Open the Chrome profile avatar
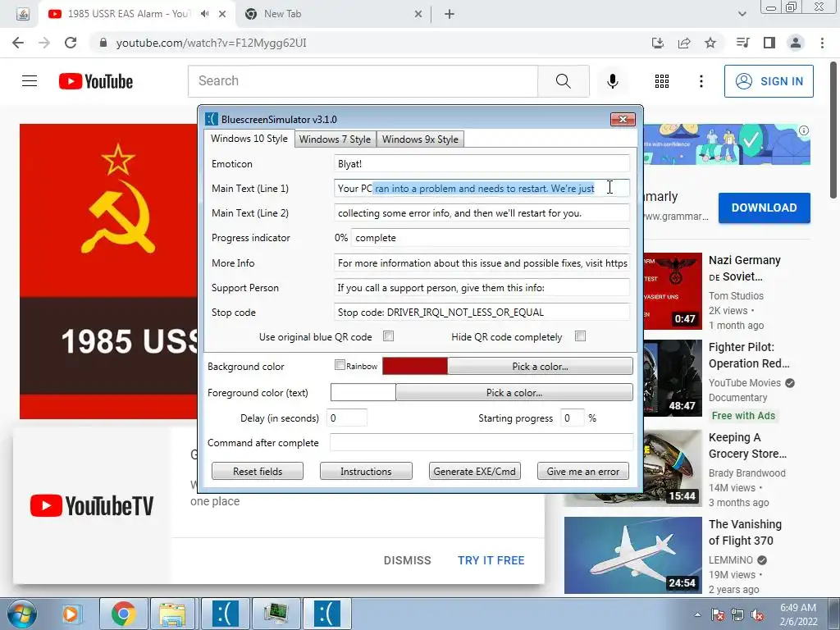Image resolution: width=840 pixels, height=630 pixels. coord(796,43)
